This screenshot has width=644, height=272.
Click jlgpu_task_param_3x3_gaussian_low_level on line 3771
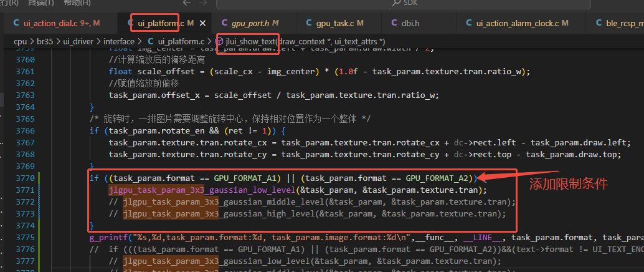coord(202,190)
